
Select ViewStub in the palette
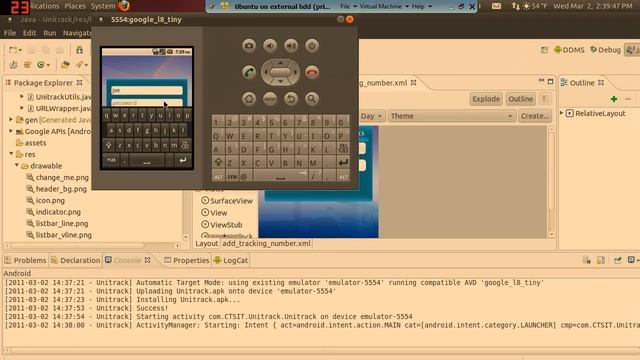tap(222, 224)
